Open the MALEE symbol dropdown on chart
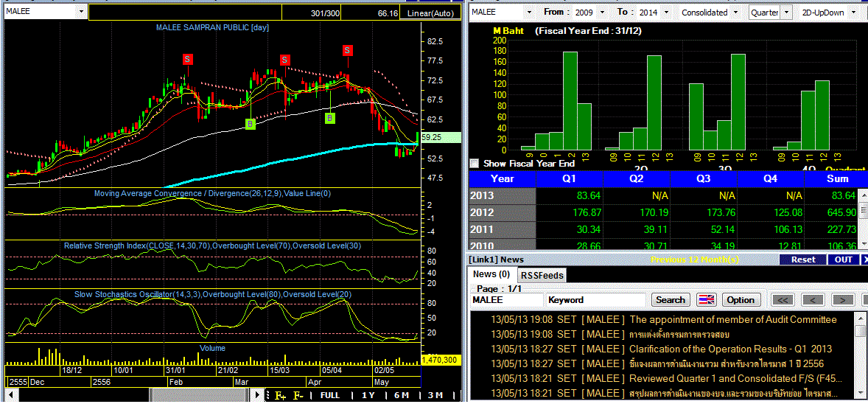868x404 pixels. pos(82,11)
